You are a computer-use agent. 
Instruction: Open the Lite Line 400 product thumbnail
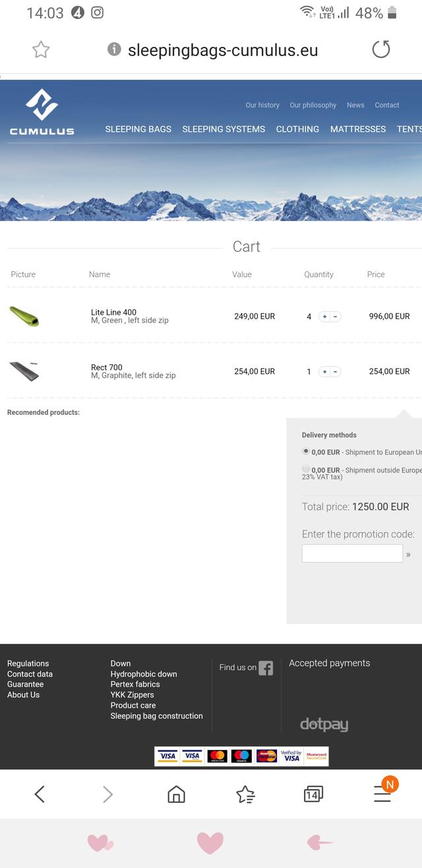24,317
